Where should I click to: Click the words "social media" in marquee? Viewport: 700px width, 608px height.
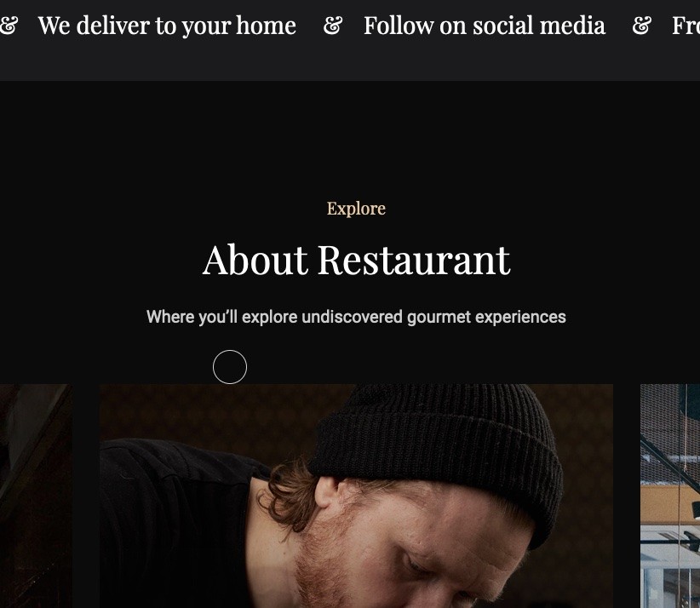click(x=539, y=26)
